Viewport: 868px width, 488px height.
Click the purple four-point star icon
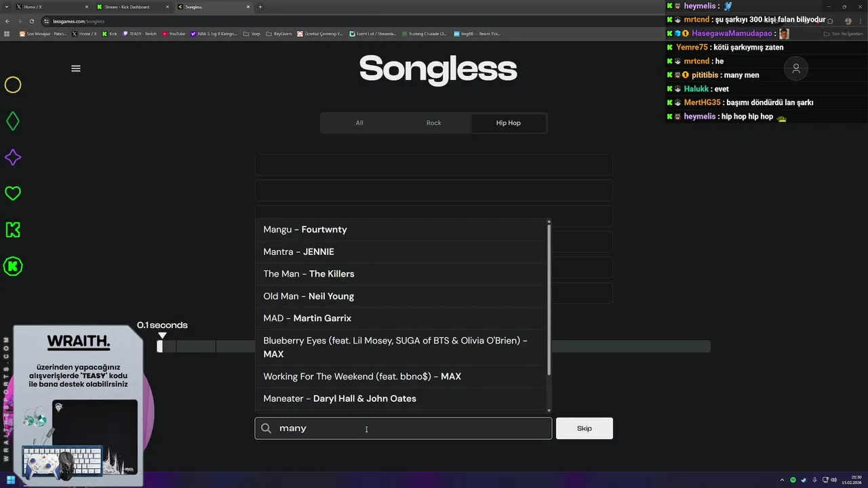point(13,157)
